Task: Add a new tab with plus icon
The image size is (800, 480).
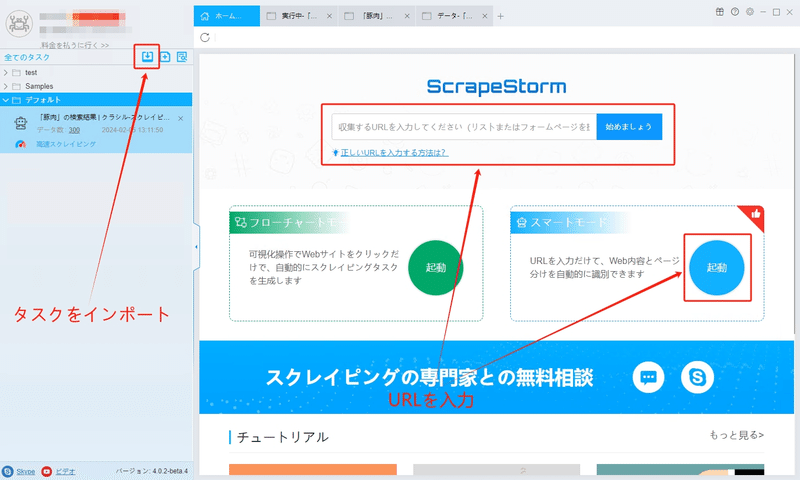Action: 501,16
